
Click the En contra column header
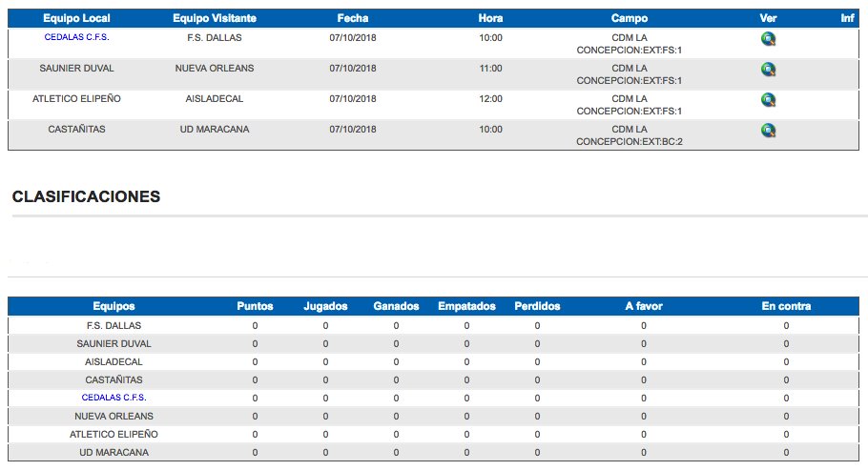[786, 306]
